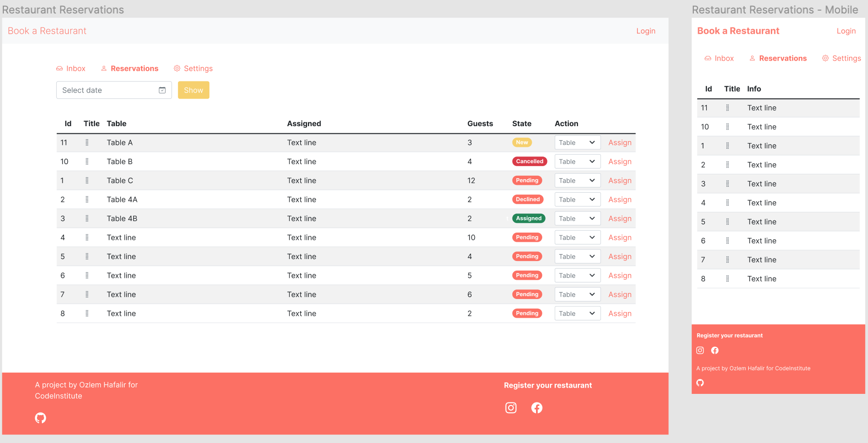Open the Table dropdown for the Table A row

click(x=577, y=143)
